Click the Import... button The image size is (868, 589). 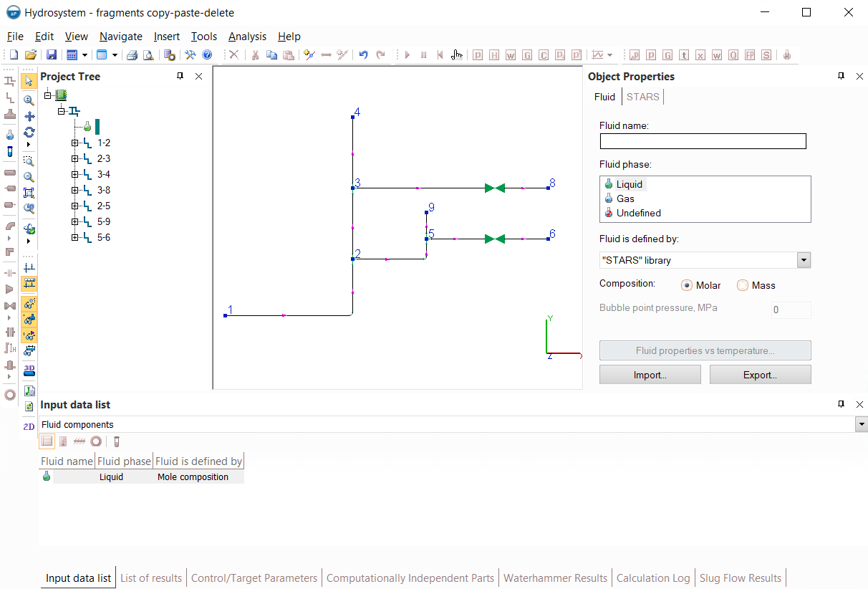coord(650,375)
